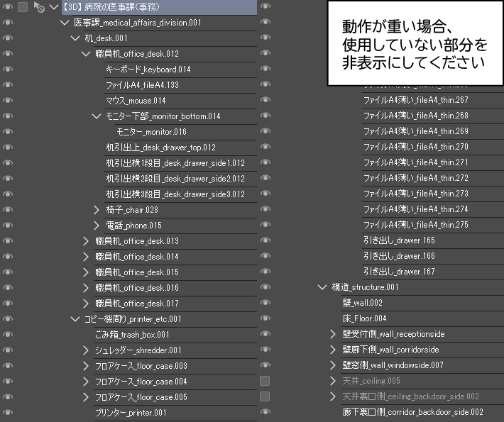Select 引き出し_drawer.166 row
Viewport: 504px width, 422px height.
pyautogui.click(x=433, y=256)
